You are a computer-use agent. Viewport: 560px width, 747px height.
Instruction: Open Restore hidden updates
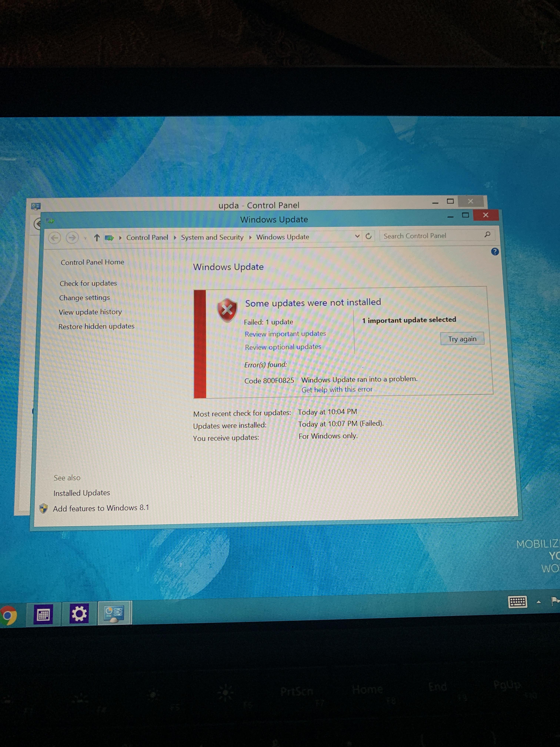tap(96, 326)
